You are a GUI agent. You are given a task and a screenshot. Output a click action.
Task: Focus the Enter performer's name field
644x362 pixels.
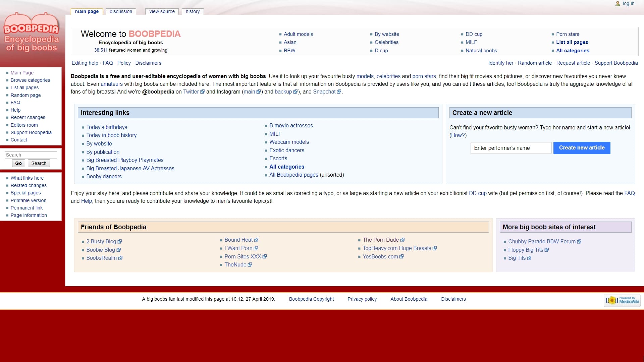511,148
